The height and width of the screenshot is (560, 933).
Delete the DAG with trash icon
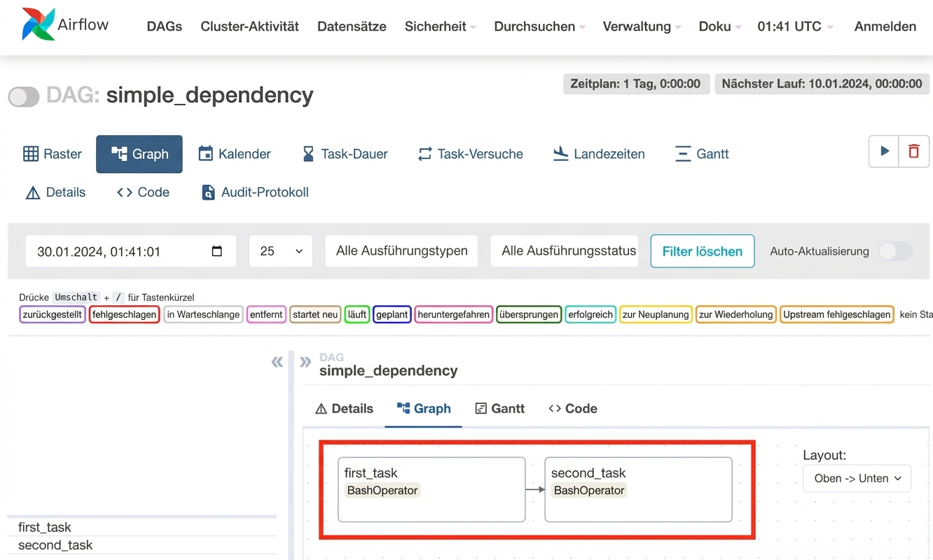[914, 151]
